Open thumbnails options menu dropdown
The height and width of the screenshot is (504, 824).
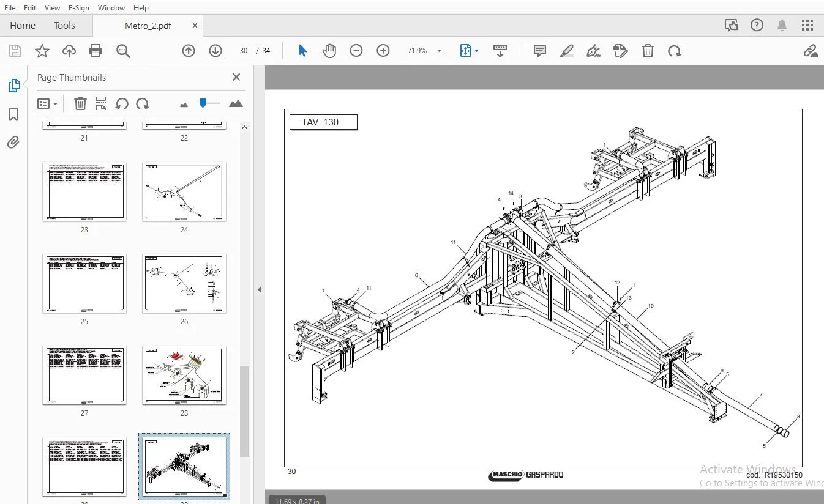point(47,103)
